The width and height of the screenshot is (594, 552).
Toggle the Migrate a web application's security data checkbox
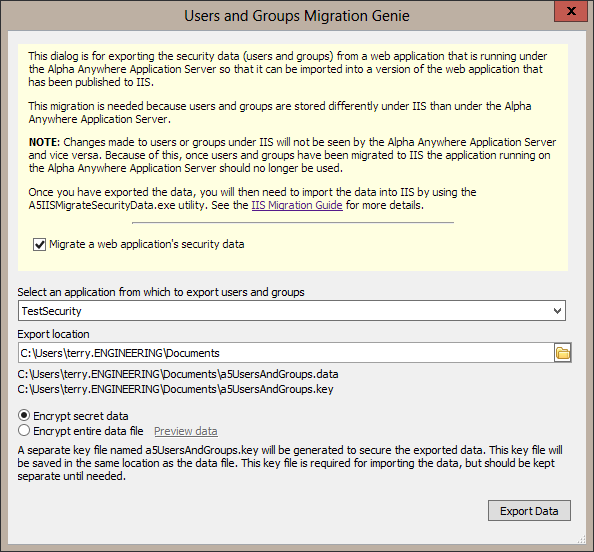39,244
